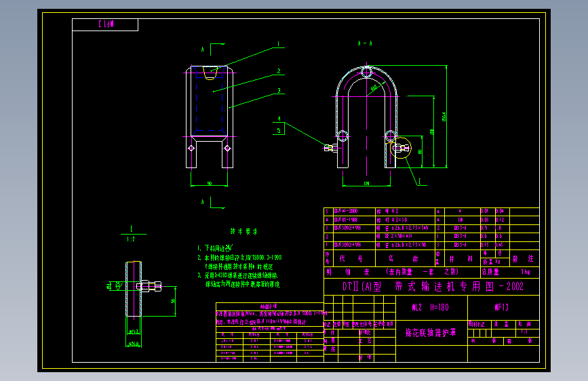Click requirement line 2 with 'JB/T5000.3-1998'
Viewport: 588px width, 381px height.
[x=239, y=258]
